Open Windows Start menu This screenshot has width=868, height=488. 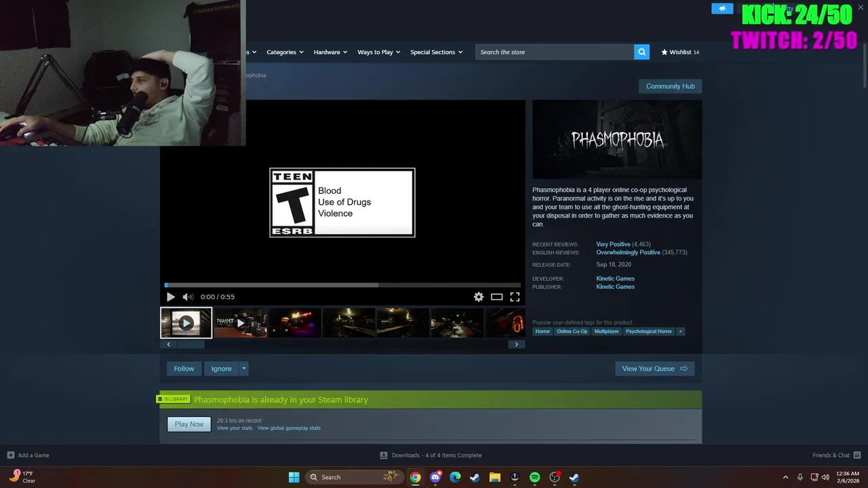(294, 477)
